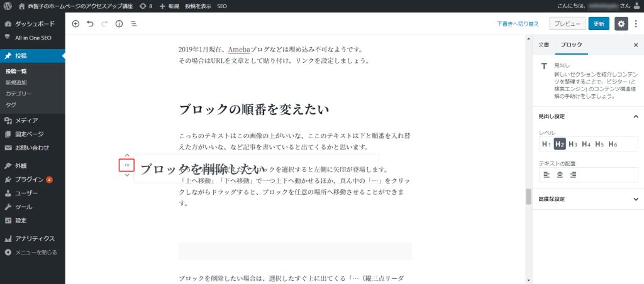
Task: Click the add block plus icon
Action: (75, 24)
